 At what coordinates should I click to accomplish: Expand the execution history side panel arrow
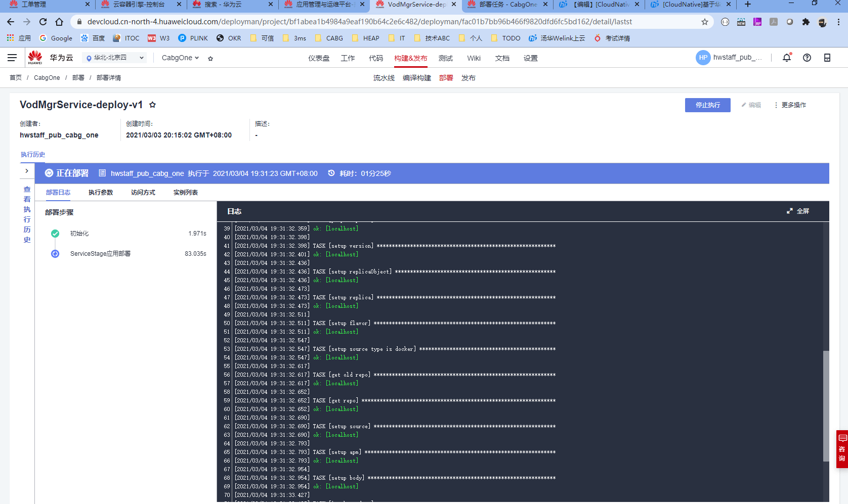(x=27, y=171)
